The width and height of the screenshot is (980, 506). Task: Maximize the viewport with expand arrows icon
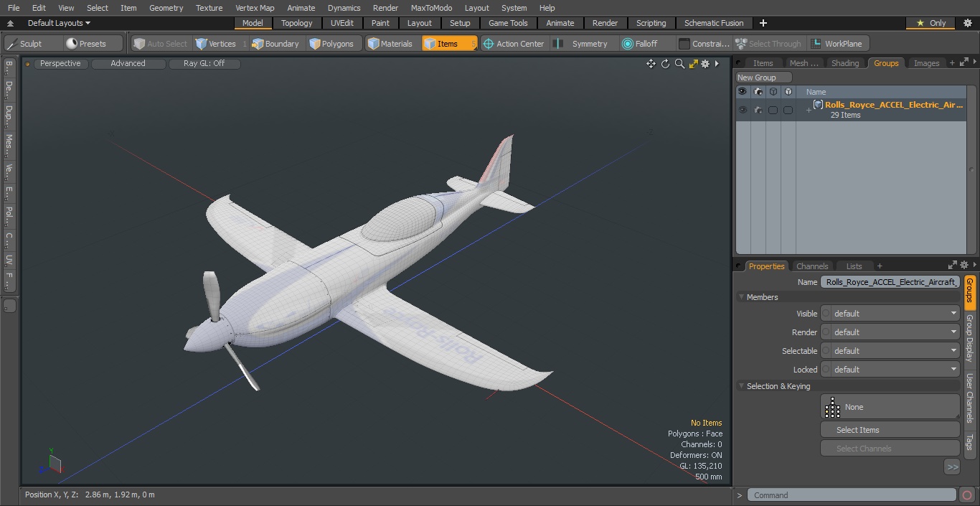point(693,64)
